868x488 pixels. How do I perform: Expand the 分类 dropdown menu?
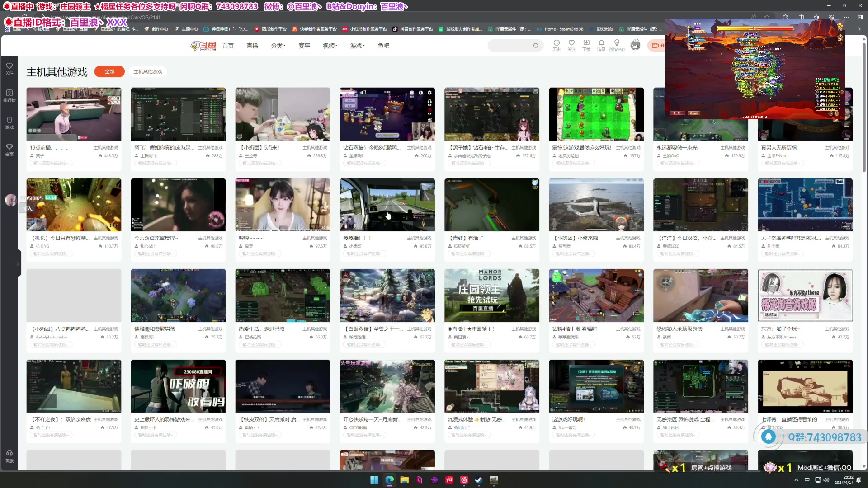point(278,46)
